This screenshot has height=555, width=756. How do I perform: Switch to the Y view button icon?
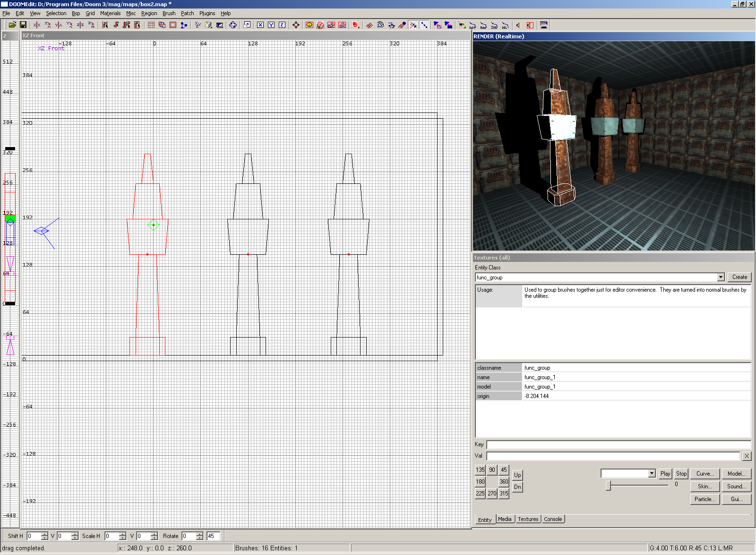point(271,25)
